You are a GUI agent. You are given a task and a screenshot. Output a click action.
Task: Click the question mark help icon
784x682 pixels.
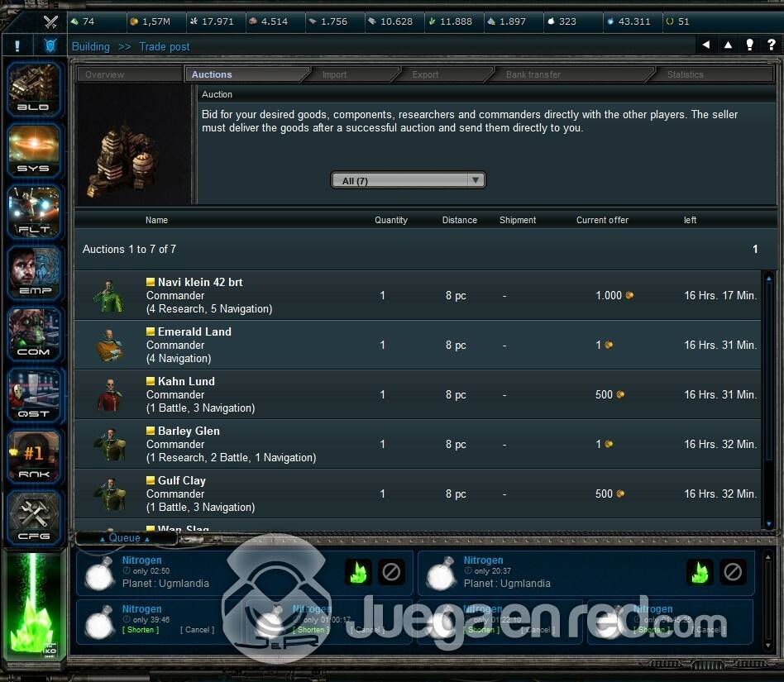(x=750, y=45)
